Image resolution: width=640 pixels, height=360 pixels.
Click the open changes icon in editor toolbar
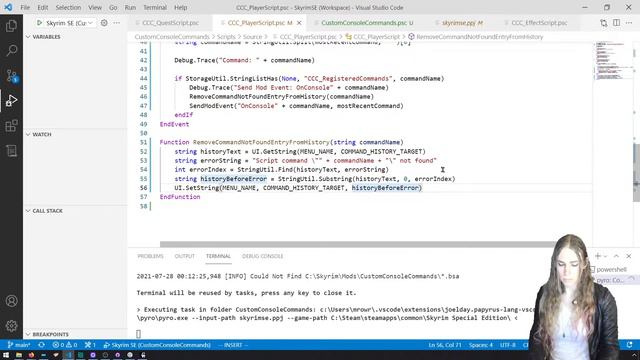(x=603, y=23)
